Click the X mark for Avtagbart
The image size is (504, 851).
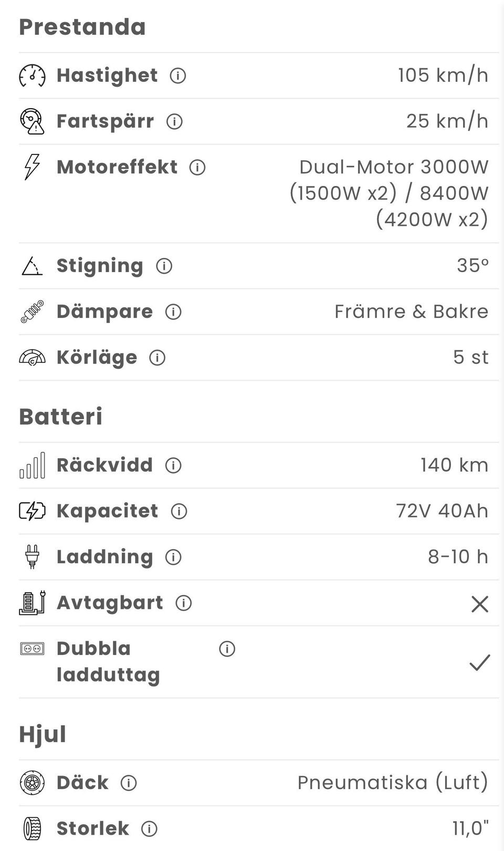tap(480, 604)
